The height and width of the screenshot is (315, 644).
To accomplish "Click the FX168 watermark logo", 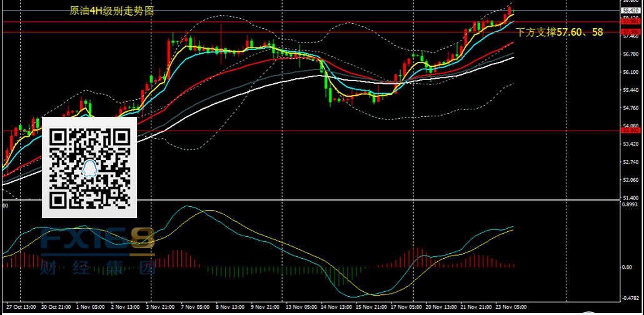I will click(x=98, y=241).
